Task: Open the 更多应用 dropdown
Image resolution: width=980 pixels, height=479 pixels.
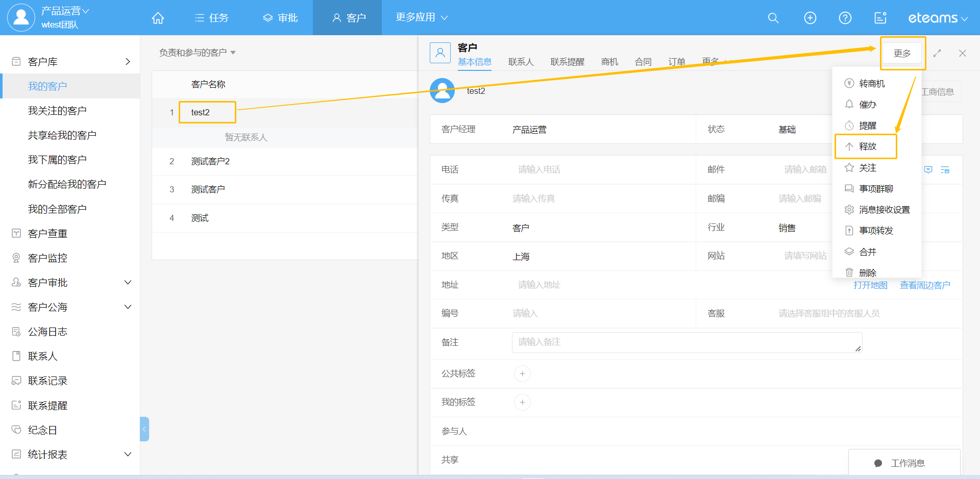Action: point(421,17)
